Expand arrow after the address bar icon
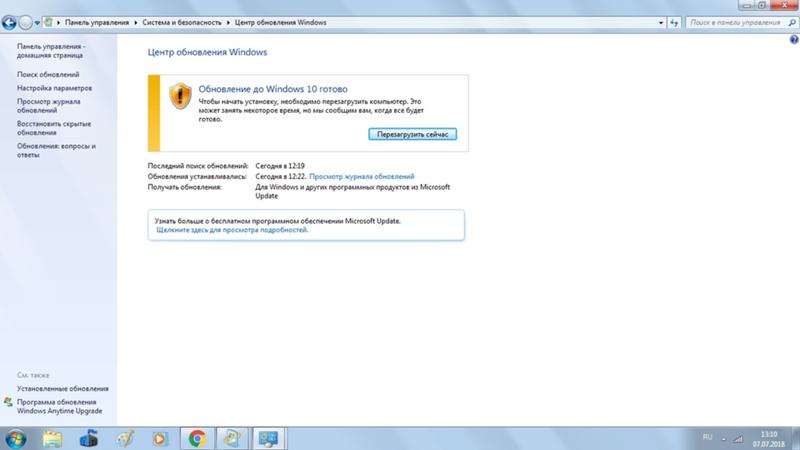 [x=59, y=22]
